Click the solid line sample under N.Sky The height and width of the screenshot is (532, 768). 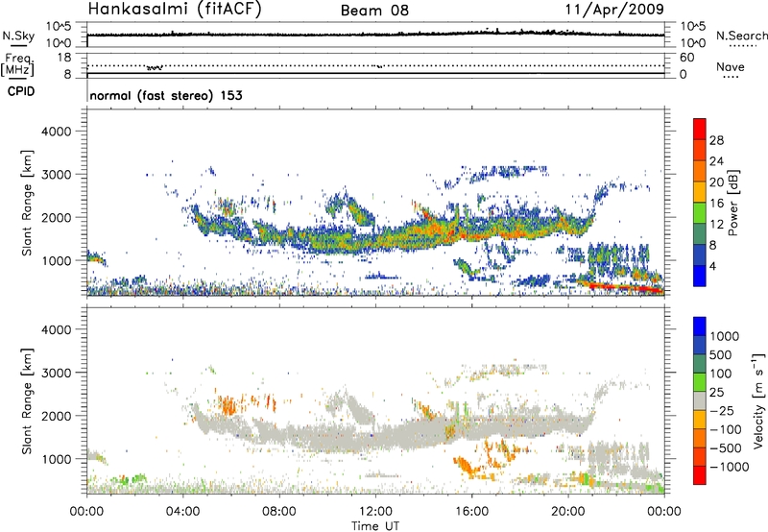(18, 45)
